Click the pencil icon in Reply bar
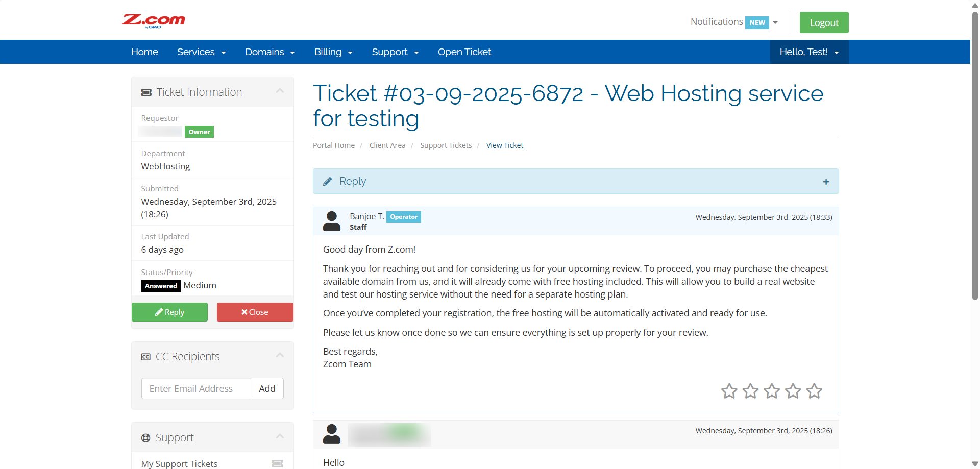The width and height of the screenshot is (980, 469). (328, 181)
